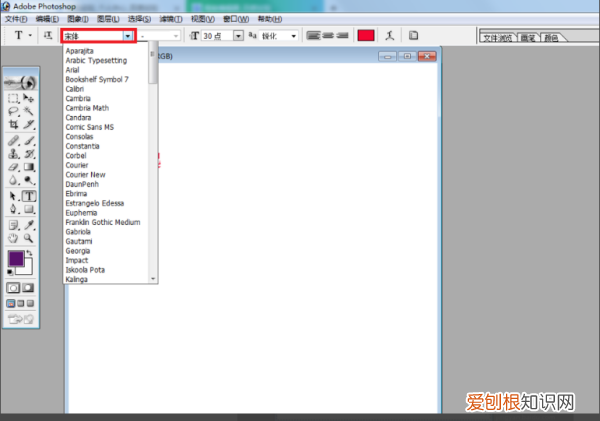The width and height of the screenshot is (600, 421).
Task: Select the Notes tool
Action: point(13,225)
